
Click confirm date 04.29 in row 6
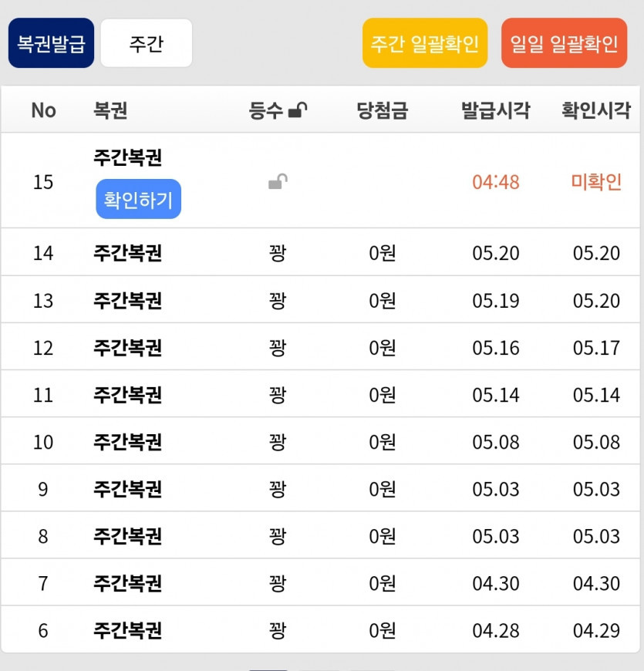tap(596, 631)
